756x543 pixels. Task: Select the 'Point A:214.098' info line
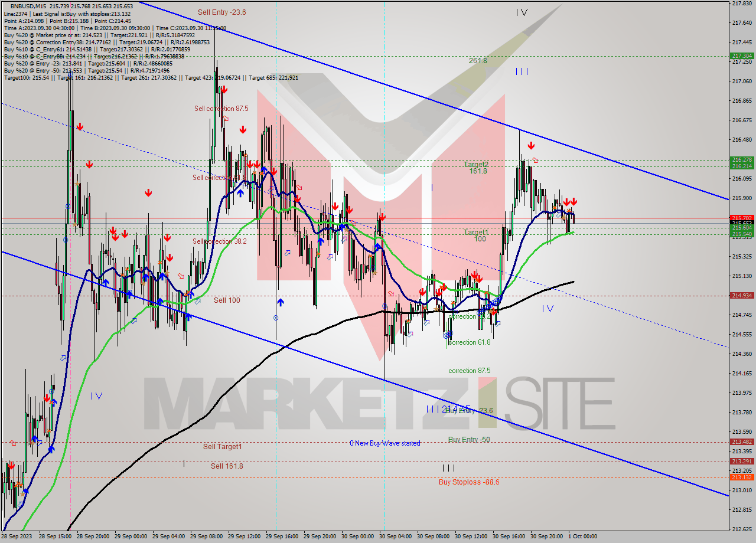67,21
